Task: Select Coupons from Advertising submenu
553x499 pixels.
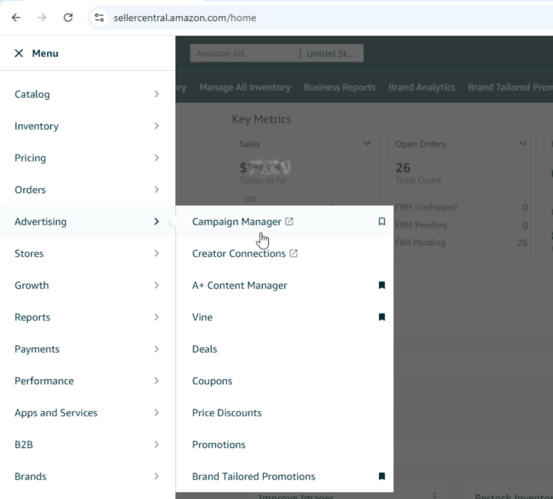Action: tap(212, 381)
